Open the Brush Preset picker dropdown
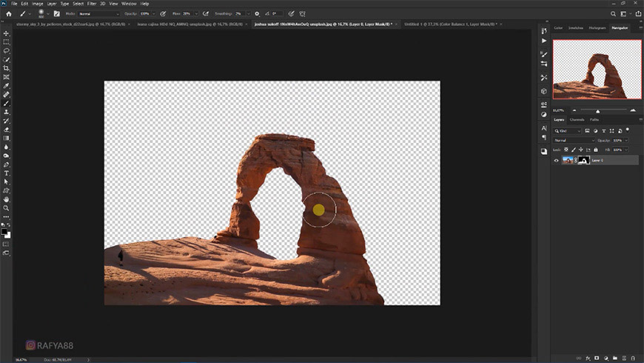The image size is (644, 363). click(47, 13)
